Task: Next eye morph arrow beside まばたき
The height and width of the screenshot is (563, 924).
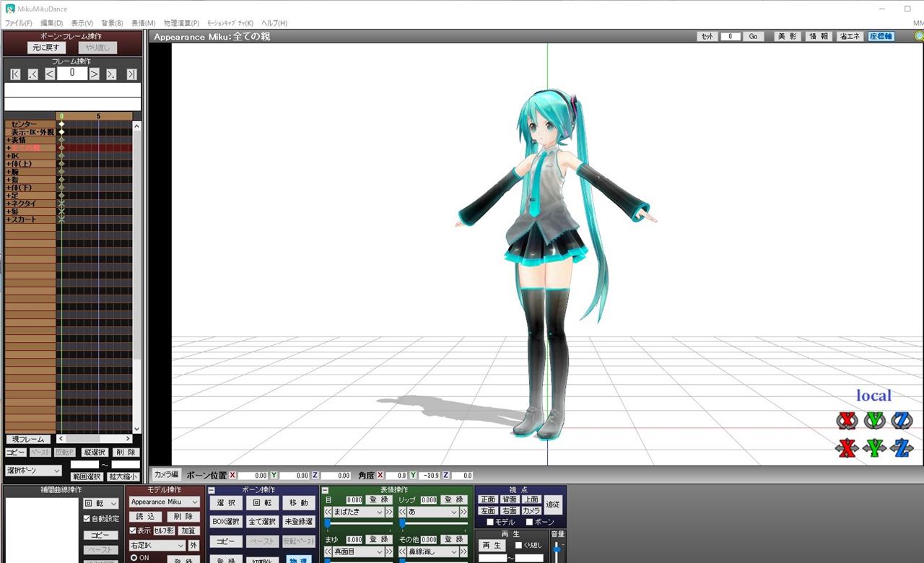Action: (x=388, y=512)
